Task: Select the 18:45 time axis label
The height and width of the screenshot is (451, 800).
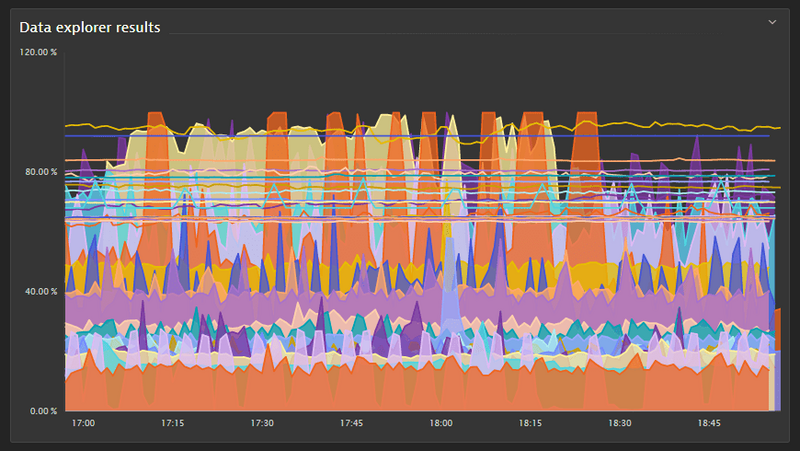Action: [x=708, y=424]
